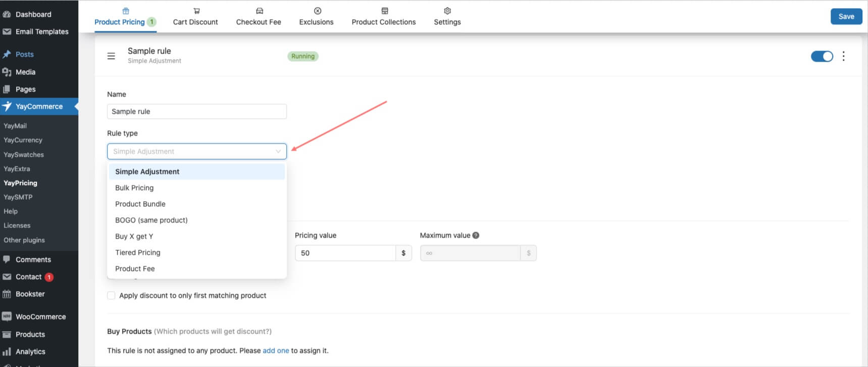Click the Exclusions tab icon

click(317, 11)
